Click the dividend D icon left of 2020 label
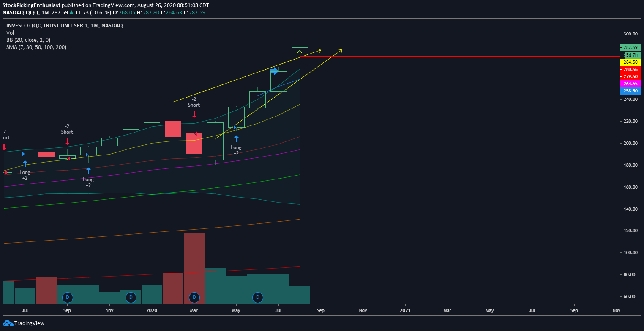The width and height of the screenshot is (644, 331). 131,297
